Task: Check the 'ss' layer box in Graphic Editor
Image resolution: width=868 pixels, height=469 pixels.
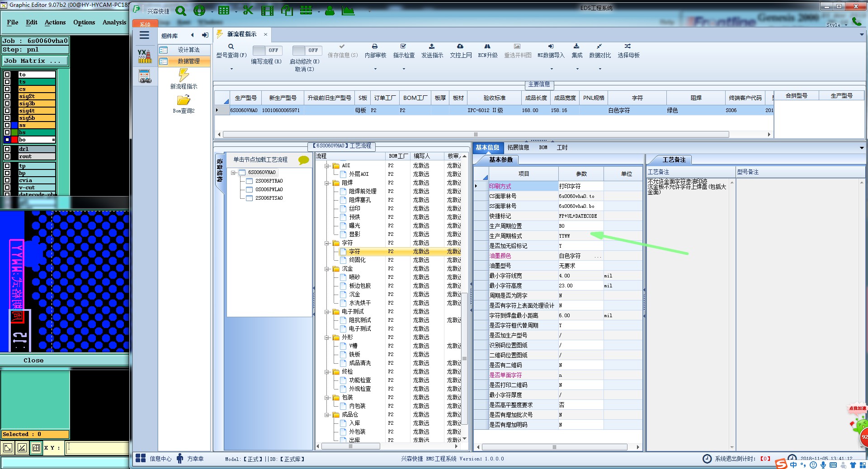Action: [x=7, y=125]
